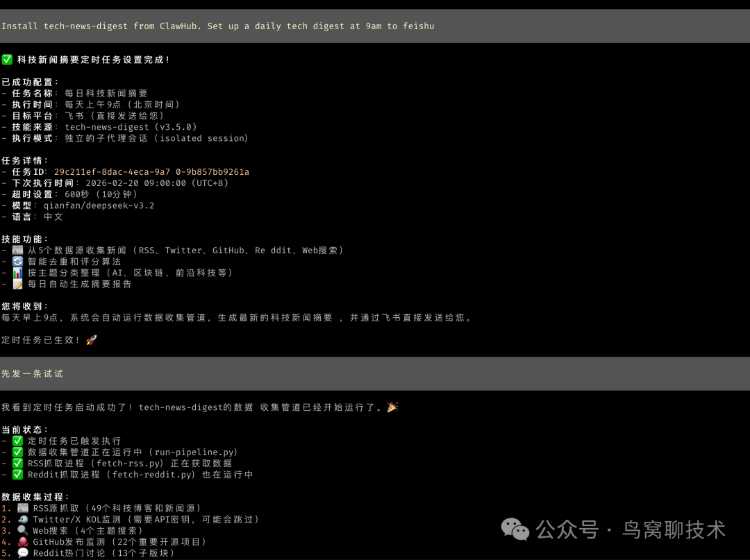Click the heading 您将收到
Viewport: 750px width, 560px height.
pos(24,306)
